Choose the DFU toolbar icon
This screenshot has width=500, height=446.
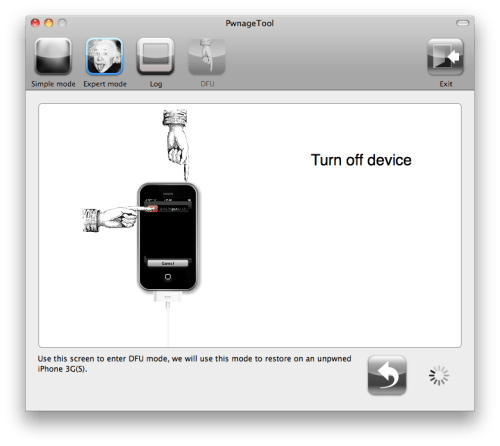point(207,56)
